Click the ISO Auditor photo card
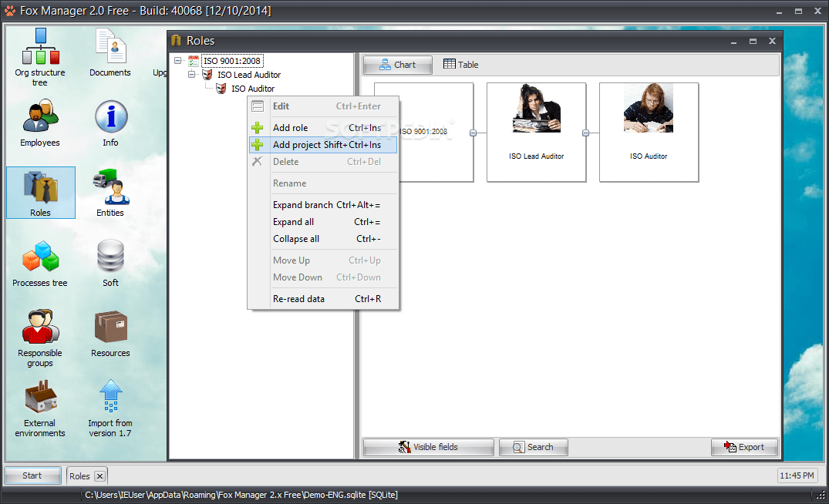This screenshot has height=504, width=829. [649, 133]
